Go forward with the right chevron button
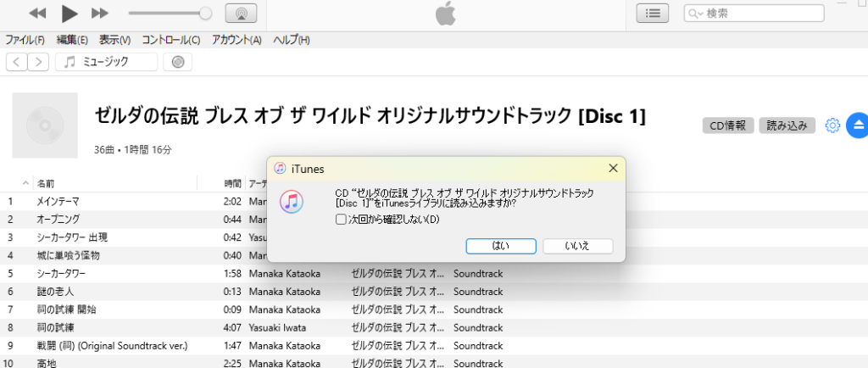 coord(38,62)
